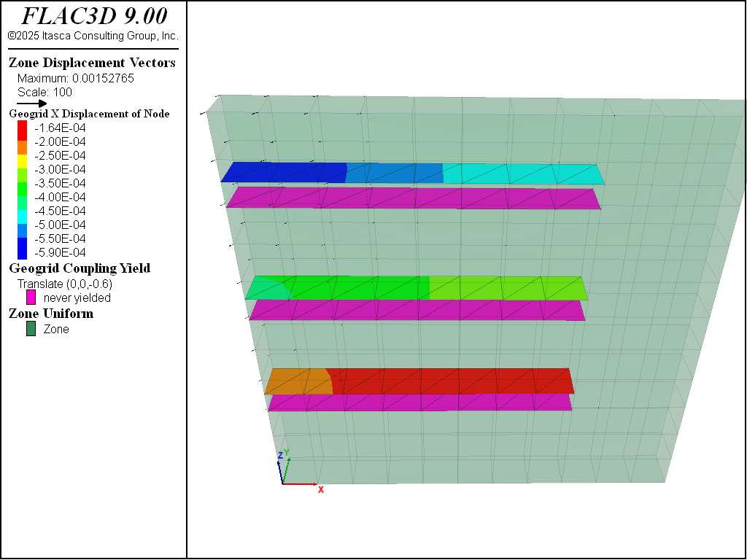The width and height of the screenshot is (747, 560).
Task: Select 'Geogrid X Displacement of Node' heading
Action: (90, 114)
